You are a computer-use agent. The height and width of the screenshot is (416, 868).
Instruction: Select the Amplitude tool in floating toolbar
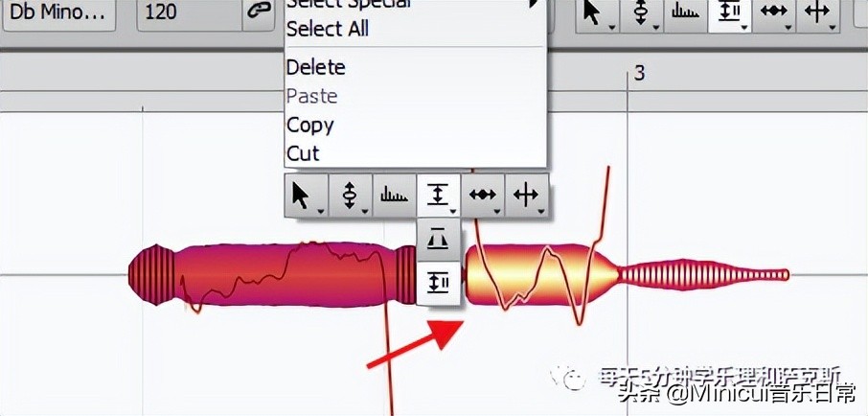pyautogui.click(x=439, y=195)
